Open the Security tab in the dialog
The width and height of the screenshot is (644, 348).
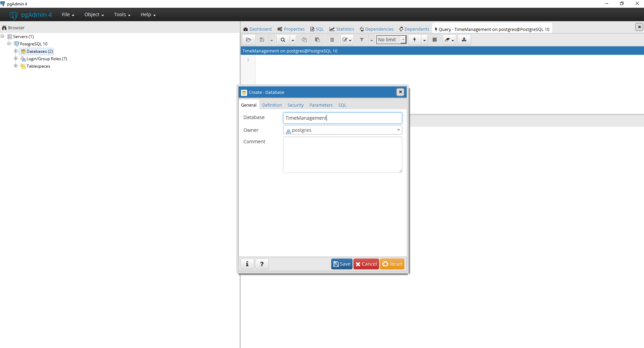click(296, 105)
